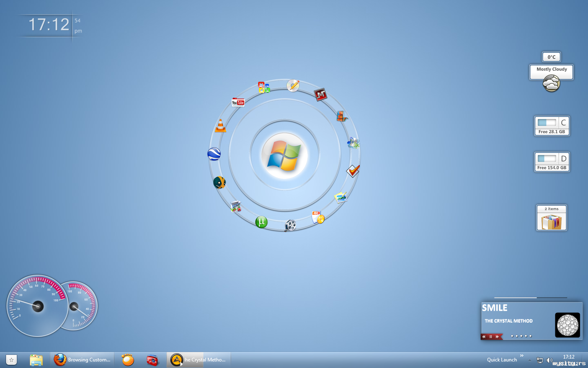Viewport: 588px width, 368px height.
Task: Launch the dark masked-face icon in the ring
Action: [219, 182]
